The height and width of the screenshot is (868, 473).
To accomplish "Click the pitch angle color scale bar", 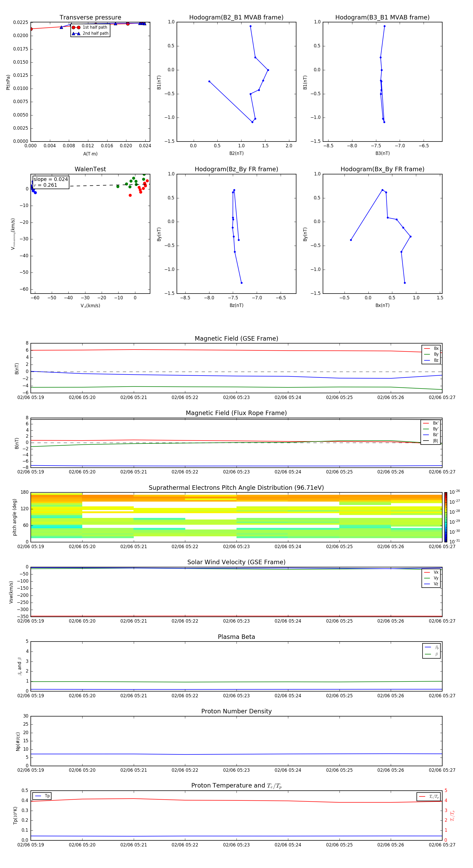I will (x=446, y=517).
